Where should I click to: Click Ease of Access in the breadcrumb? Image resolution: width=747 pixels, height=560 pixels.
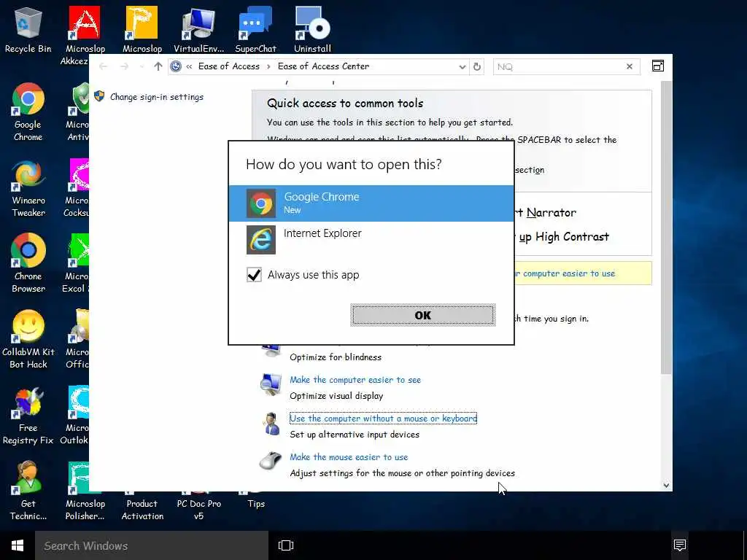[228, 66]
